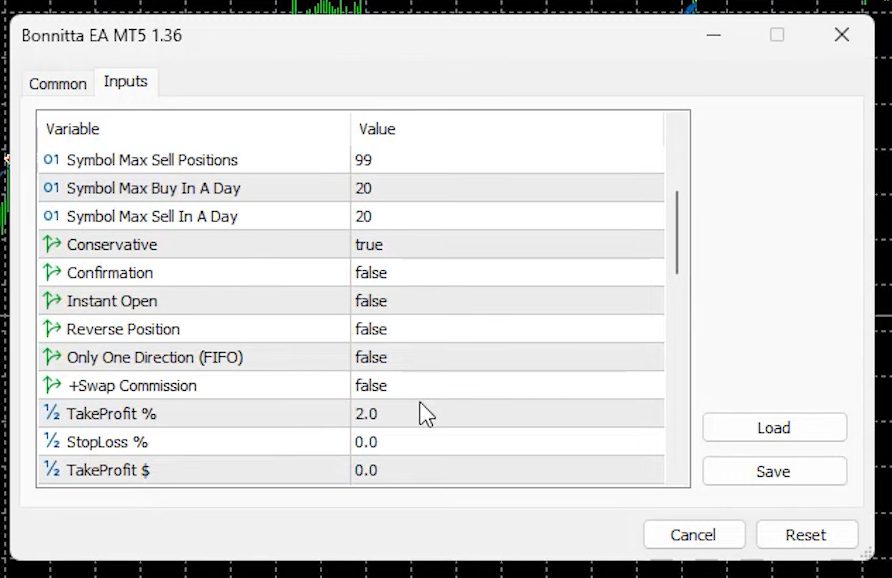The image size is (892, 578).
Task: Click the fraction icon beside TakeProfit %
Action: (52, 414)
